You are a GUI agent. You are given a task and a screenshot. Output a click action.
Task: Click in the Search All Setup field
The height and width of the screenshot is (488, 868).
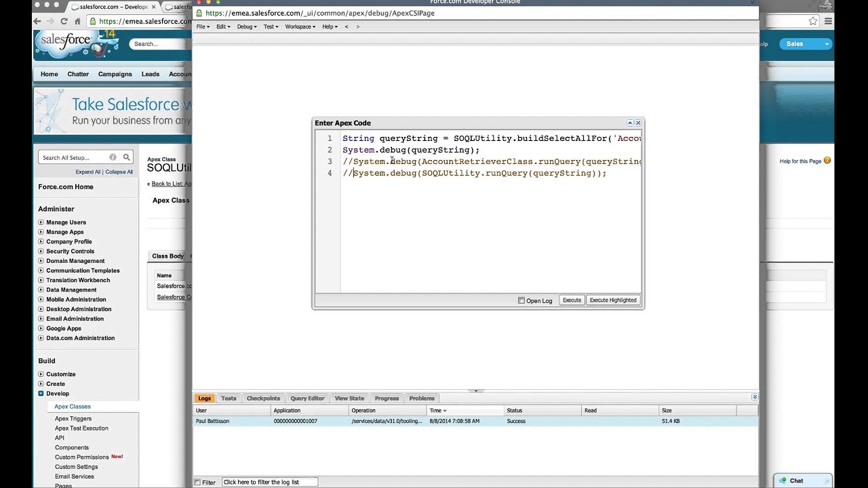pos(74,157)
